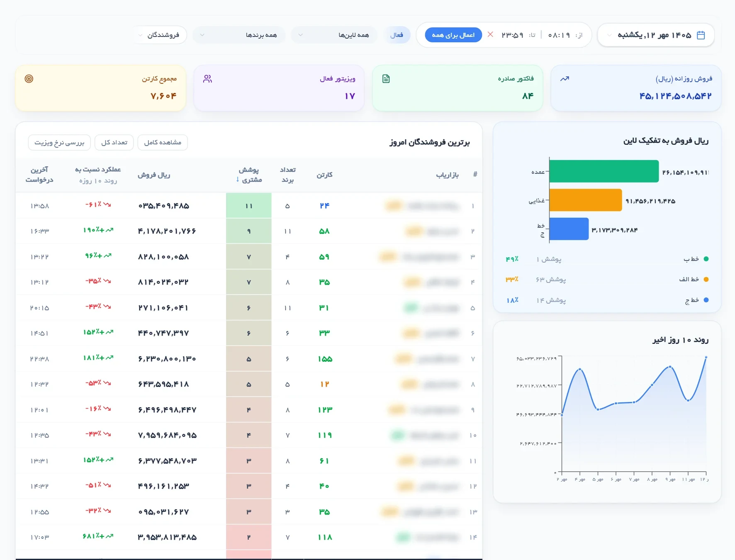Click the sort arrow in the پوشش مشتری column header
The height and width of the screenshot is (560, 735).
[x=238, y=180]
